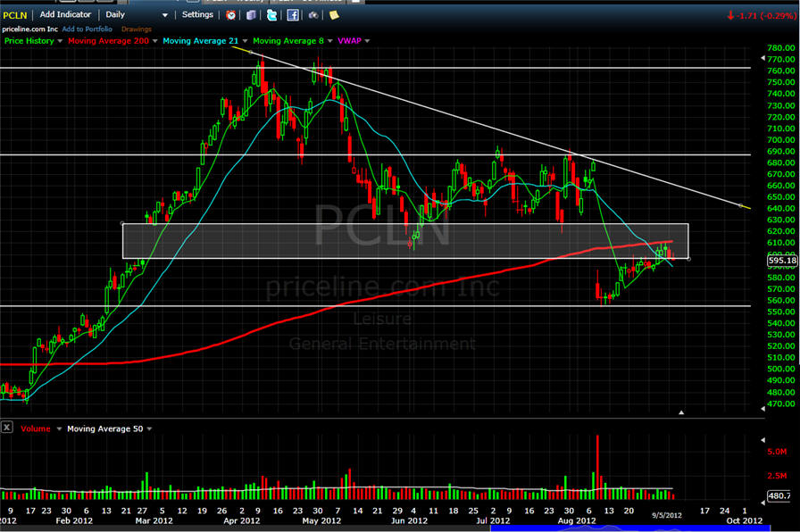
Task: Click the white up-triangle above the volume panel
Action: pos(681,412)
